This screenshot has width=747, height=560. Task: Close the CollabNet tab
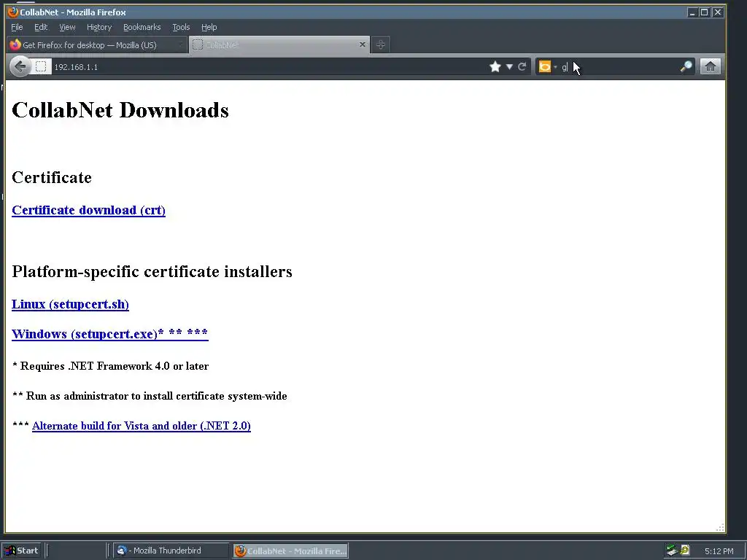(362, 44)
